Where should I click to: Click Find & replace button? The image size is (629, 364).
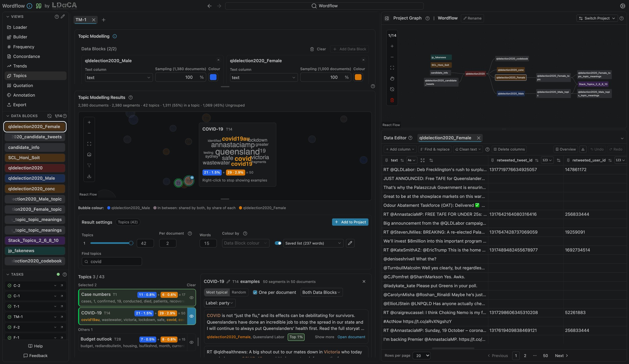[435, 149]
